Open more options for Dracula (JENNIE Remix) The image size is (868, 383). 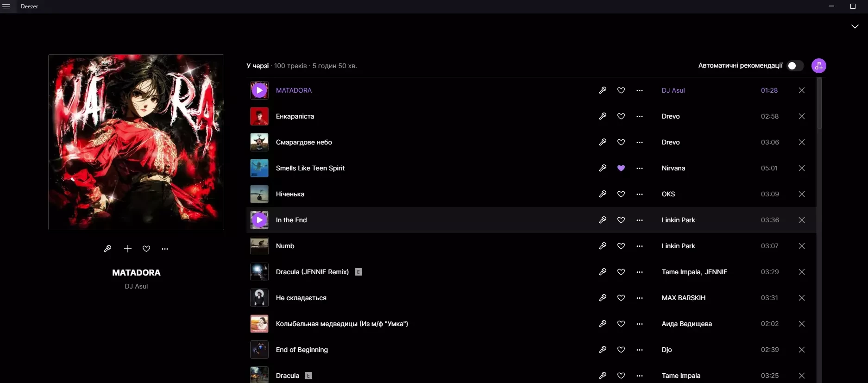640,272
